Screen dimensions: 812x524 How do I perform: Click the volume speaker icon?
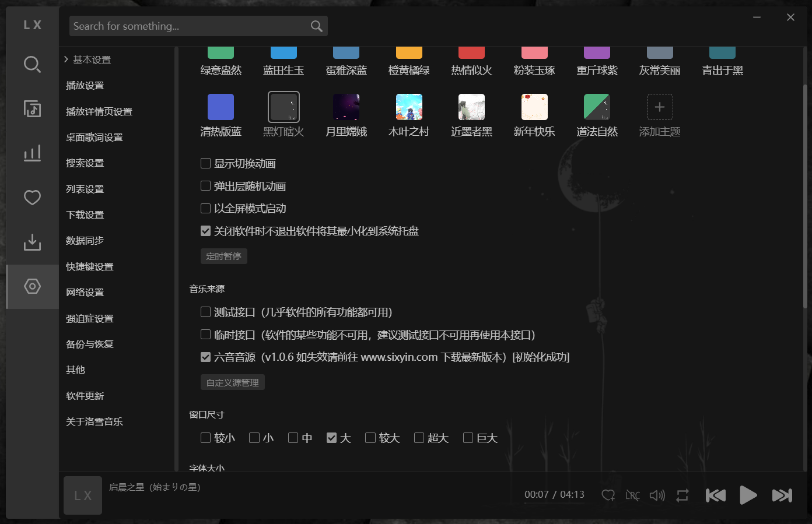[x=657, y=495]
